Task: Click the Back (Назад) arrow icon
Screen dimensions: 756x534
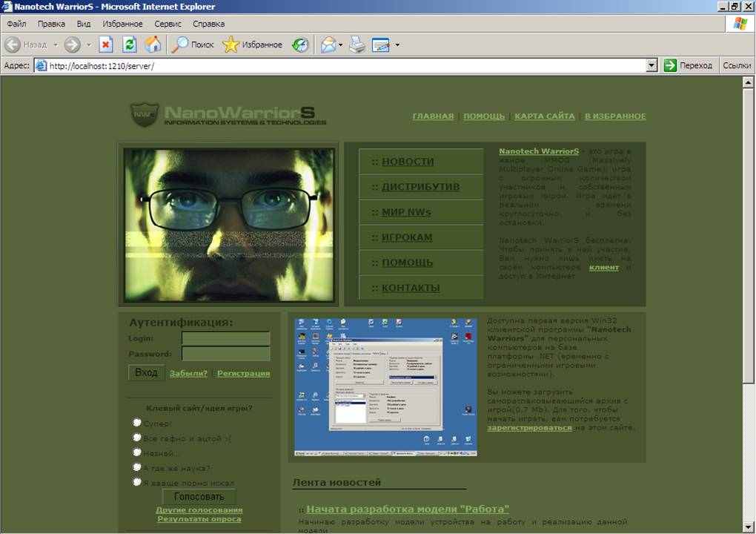Action: [13, 44]
